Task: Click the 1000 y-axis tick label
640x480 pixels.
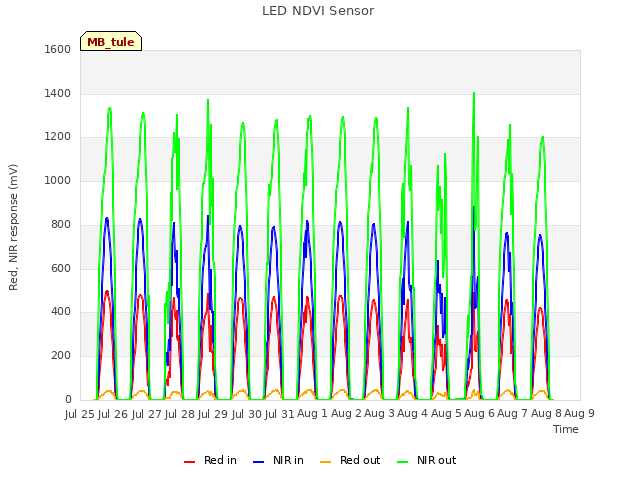Action: click(x=58, y=180)
